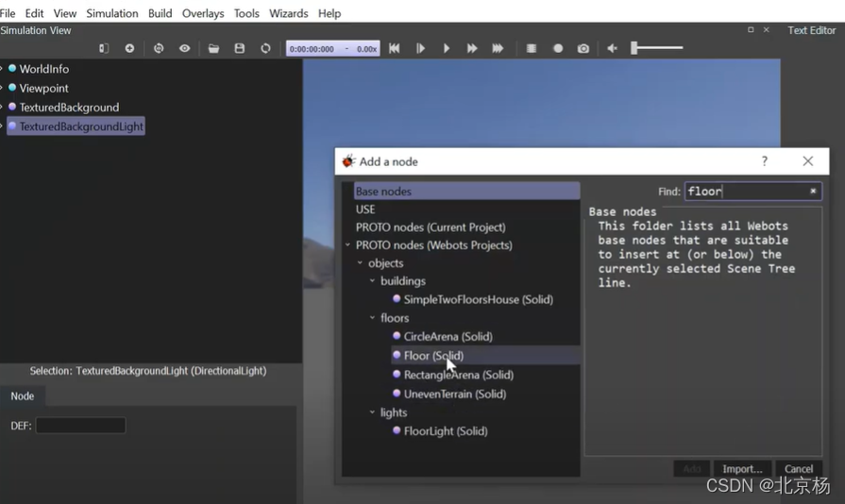
Task: Click the Add a node toolbar icon
Action: (x=129, y=48)
